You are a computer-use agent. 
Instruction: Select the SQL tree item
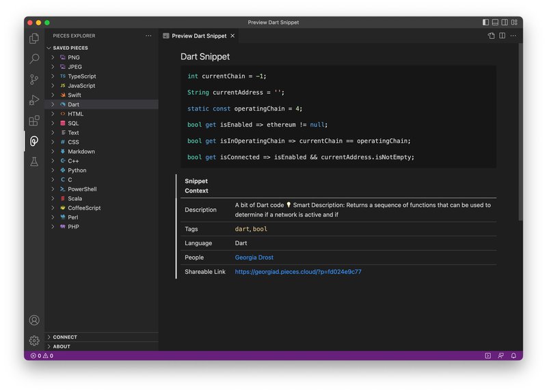[101, 123]
